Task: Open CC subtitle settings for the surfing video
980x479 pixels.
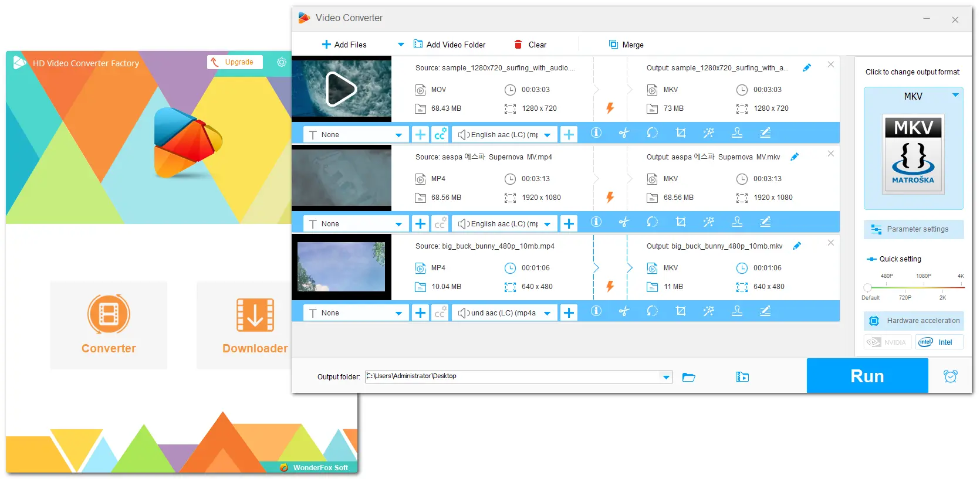Action: tap(440, 134)
